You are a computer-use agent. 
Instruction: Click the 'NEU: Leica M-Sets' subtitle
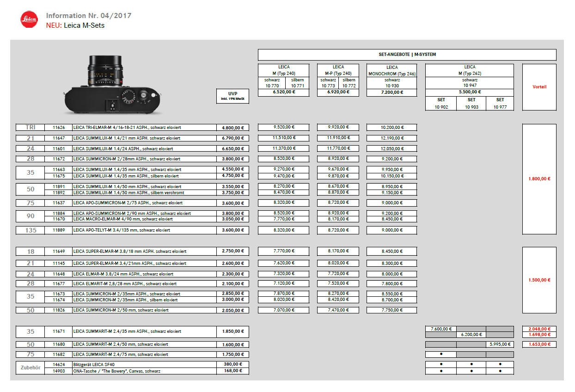coord(75,25)
